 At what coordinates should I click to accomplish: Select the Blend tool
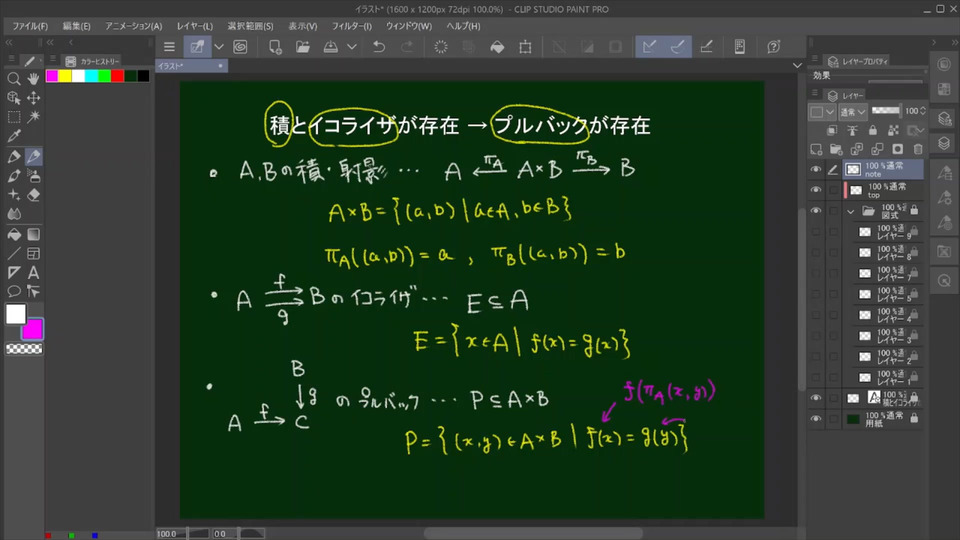point(13,214)
